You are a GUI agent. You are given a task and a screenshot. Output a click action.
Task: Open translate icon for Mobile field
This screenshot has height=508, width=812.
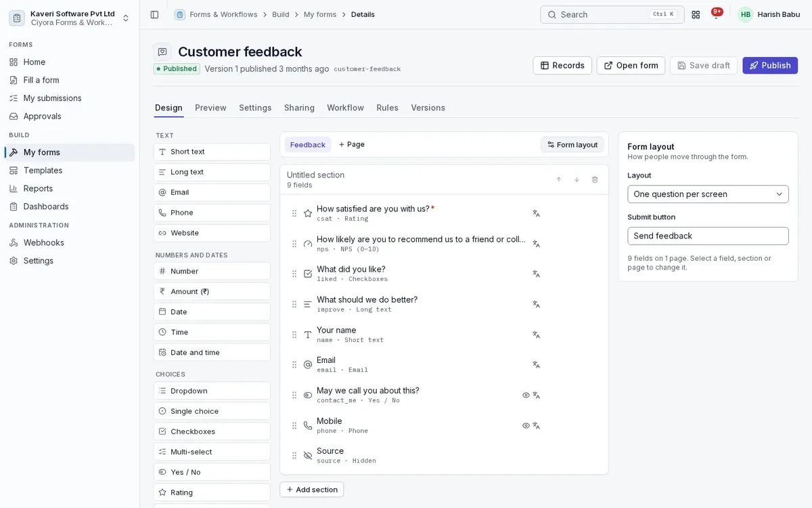pyautogui.click(x=536, y=425)
